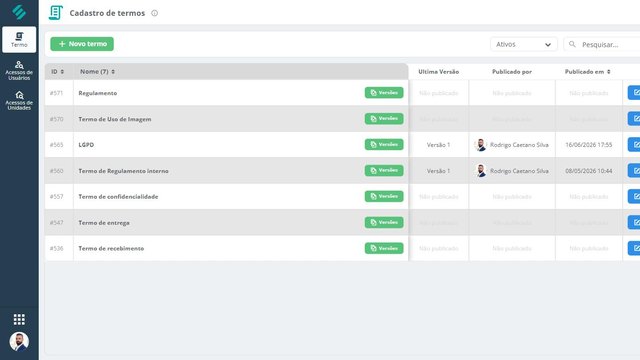Viewport: 640px width, 360px height.
Task: Click the date 16/06/2026 17:55
Action: coord(589,145)
